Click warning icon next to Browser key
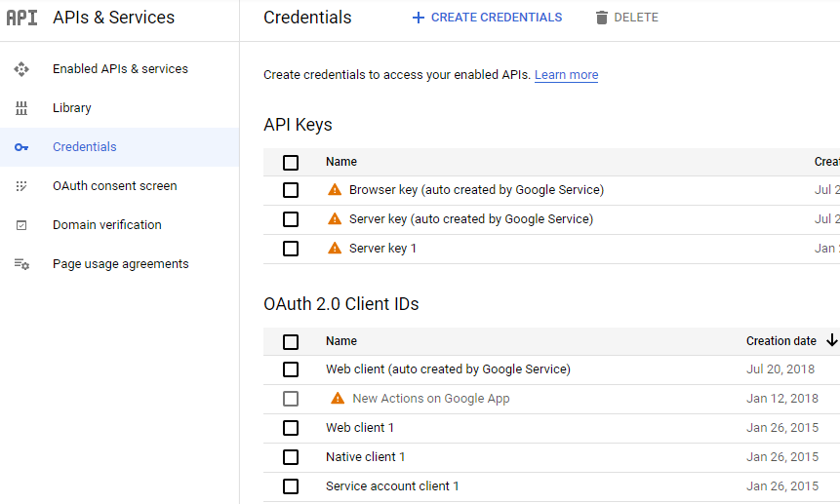The image size is (840, 504). [x=336, y=190]
